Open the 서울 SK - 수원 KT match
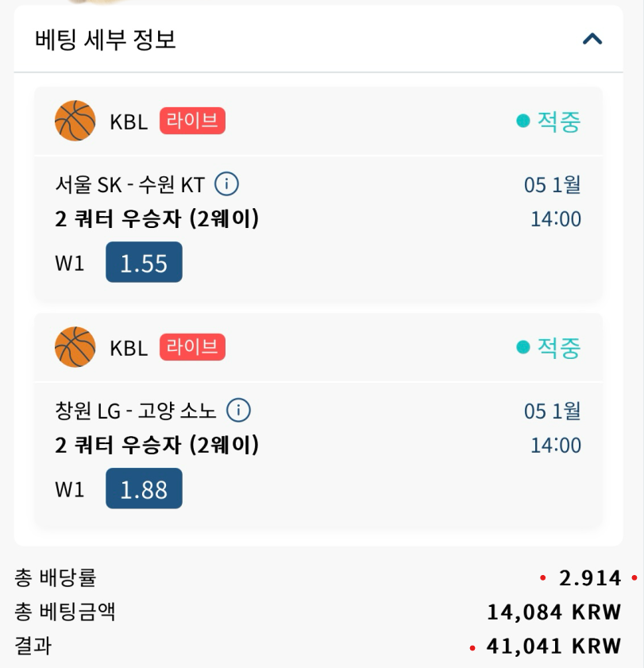Viewport: 644px width, 668px height. point(130,185)
